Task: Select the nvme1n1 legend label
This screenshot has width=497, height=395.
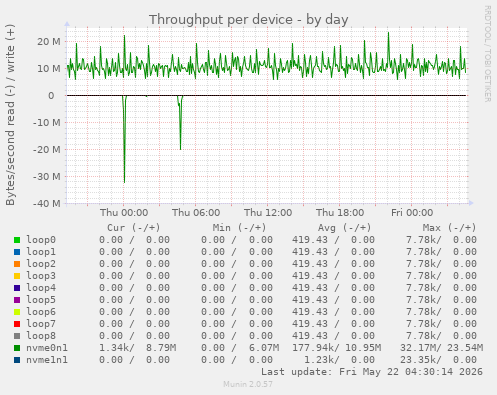Action: point(47,360)
